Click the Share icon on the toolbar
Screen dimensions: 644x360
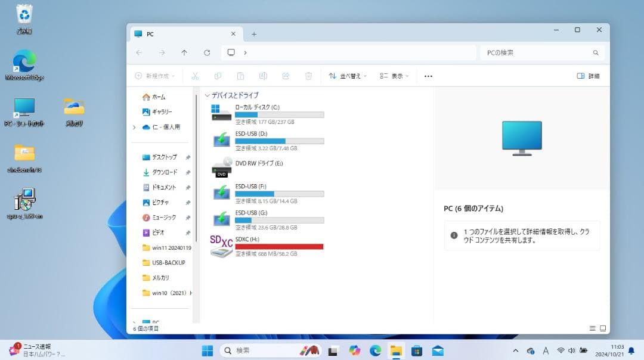(286, 76)
